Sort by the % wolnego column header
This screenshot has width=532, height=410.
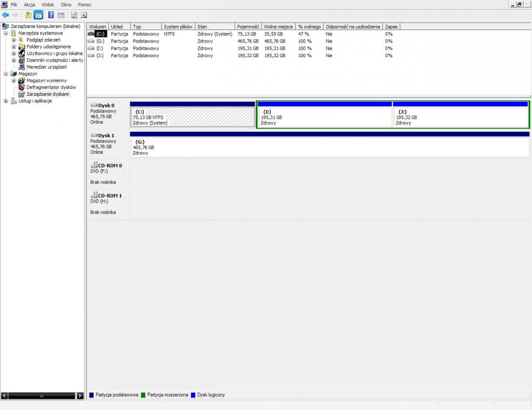309,27
